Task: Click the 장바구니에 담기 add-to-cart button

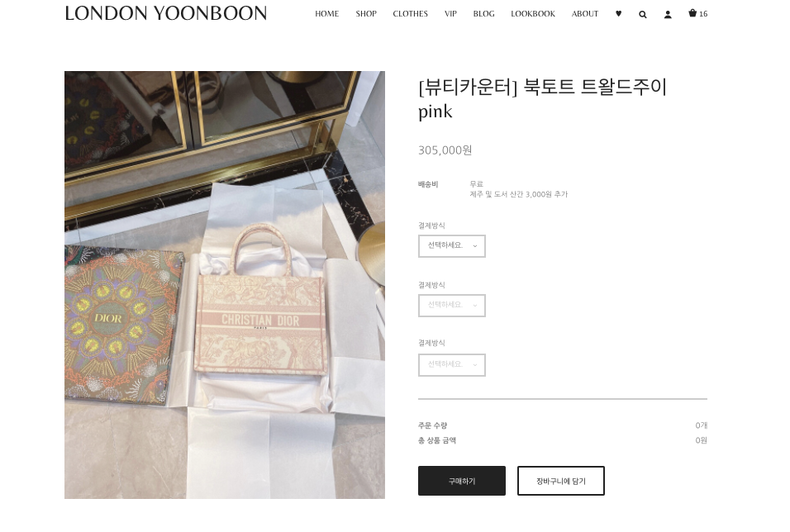Action: [x=561, y=481]
